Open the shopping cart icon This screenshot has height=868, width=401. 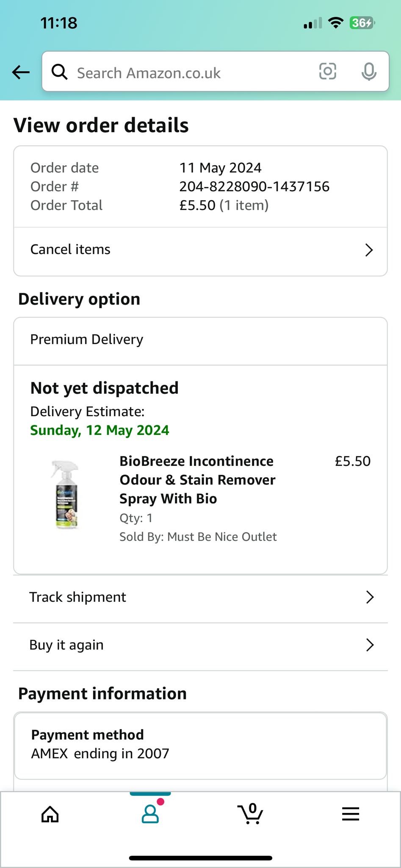[250, 814]
